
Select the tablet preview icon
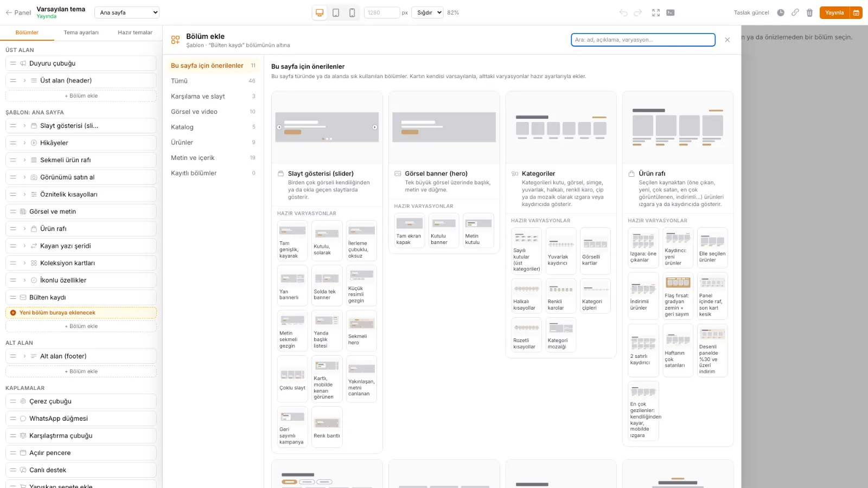pyautogui.click(x=336, y=12)
